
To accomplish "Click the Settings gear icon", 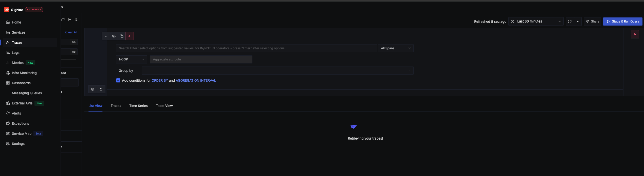I will (x=8, y=144).
